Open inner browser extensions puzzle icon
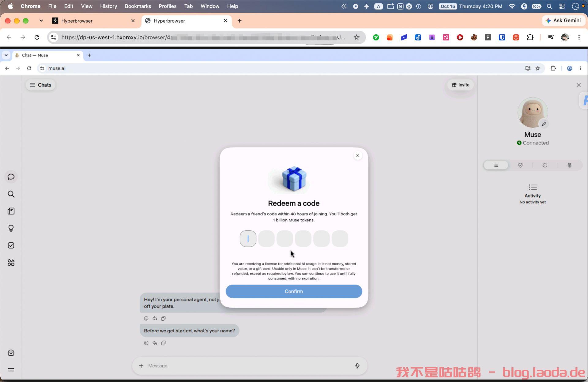The image size is (588, 382). [553, 68]
